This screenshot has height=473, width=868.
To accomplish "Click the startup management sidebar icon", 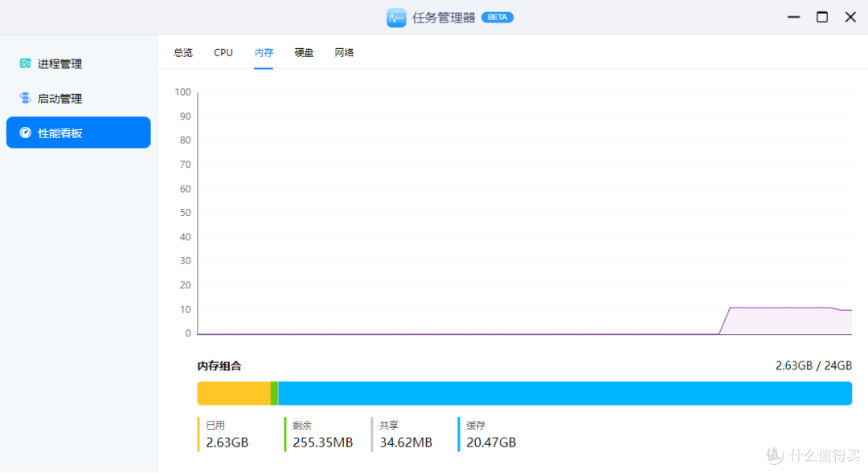I will [25, 98].
